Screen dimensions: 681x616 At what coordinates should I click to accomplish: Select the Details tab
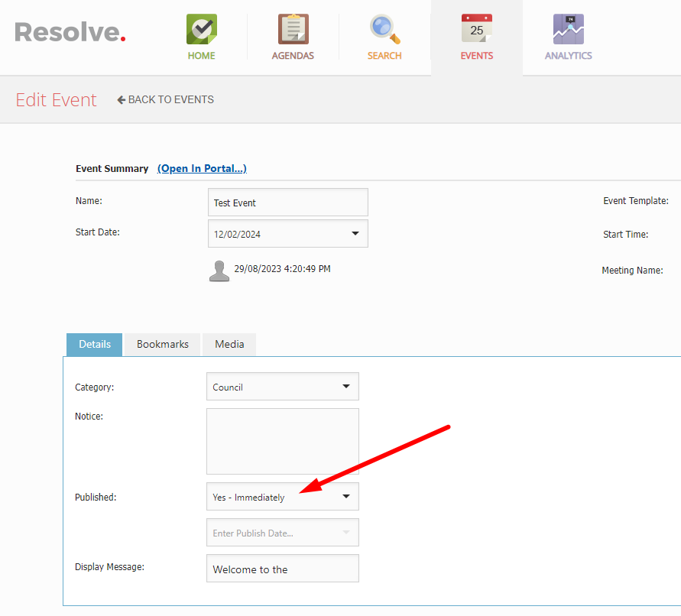tap(93, 344)
